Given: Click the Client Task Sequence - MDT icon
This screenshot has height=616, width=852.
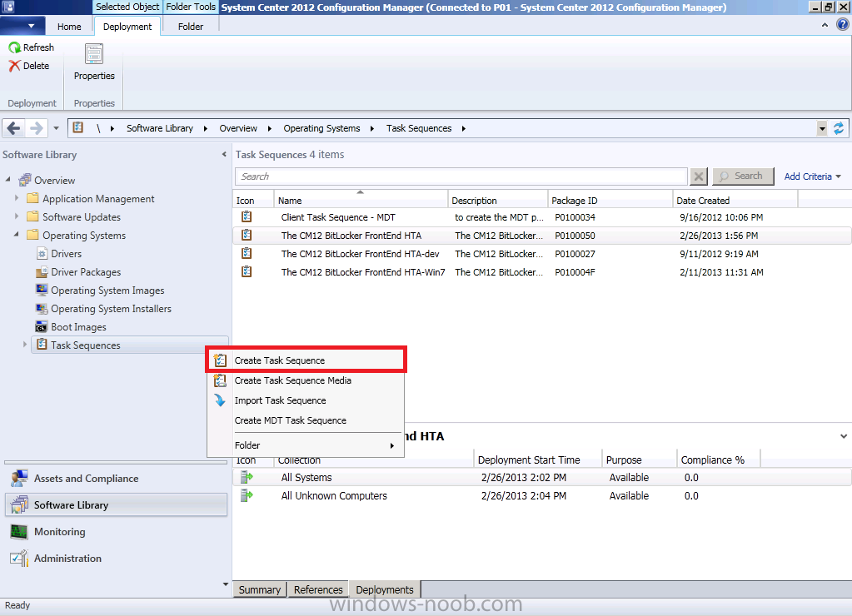Looking at the screenshot, I should (x=247, y=216).
